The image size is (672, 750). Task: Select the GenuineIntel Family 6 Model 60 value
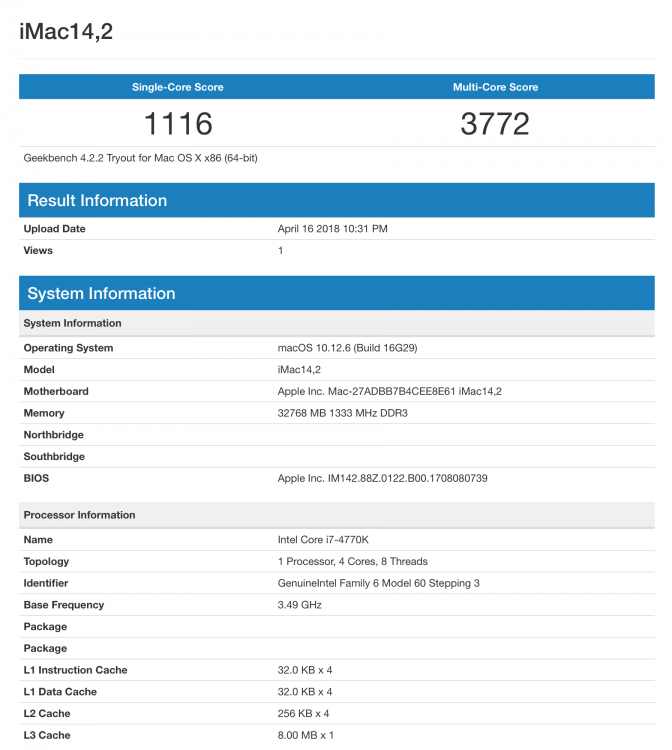pyautogui.click(x=378, y=584)
